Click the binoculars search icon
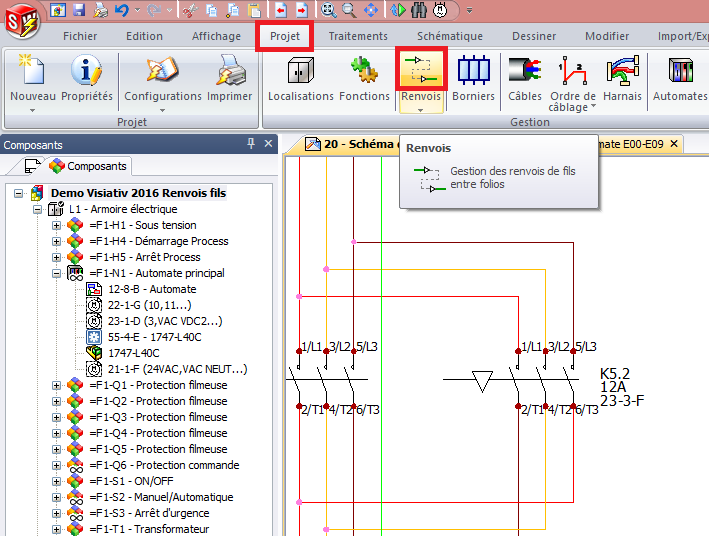Image resolution: width=709 pixels, height=536 pixels. (419, 10)
